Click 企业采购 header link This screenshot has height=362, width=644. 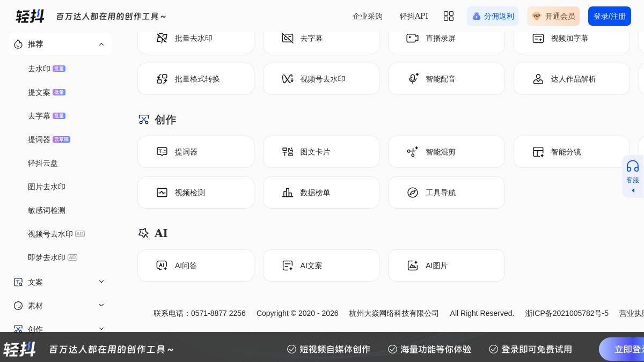[x=368, y=16]
